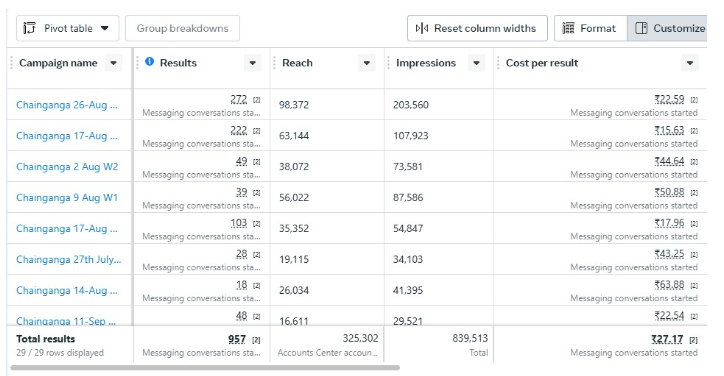Click total impressions 839,513
This screenshot has width=724, height=376.
tap(470, 338)
